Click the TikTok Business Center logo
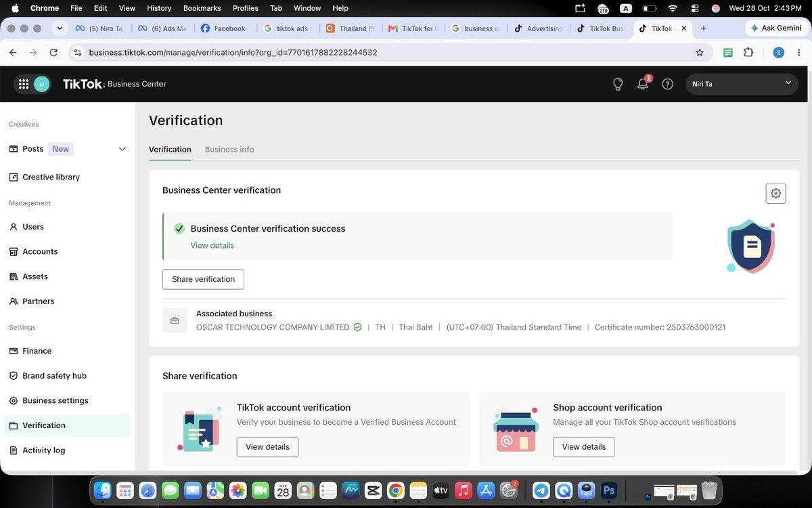 point(114,84)
